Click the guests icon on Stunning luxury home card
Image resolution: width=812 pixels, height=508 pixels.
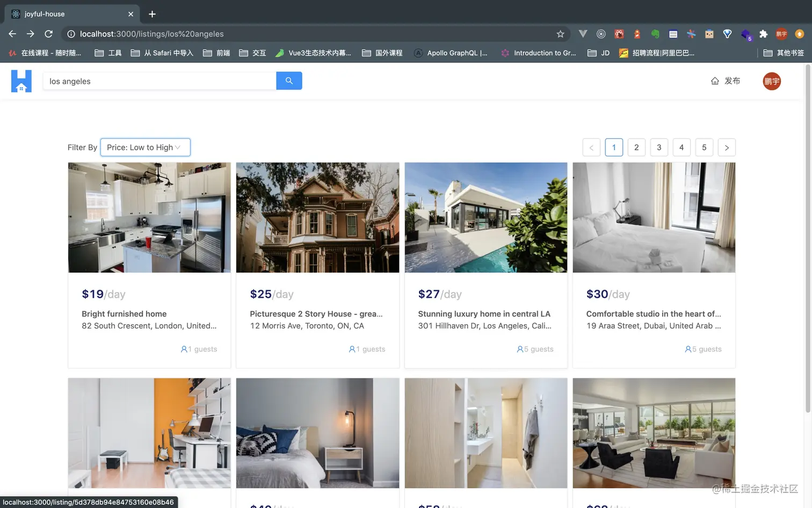pyautogui.click(x=520, y=349)
